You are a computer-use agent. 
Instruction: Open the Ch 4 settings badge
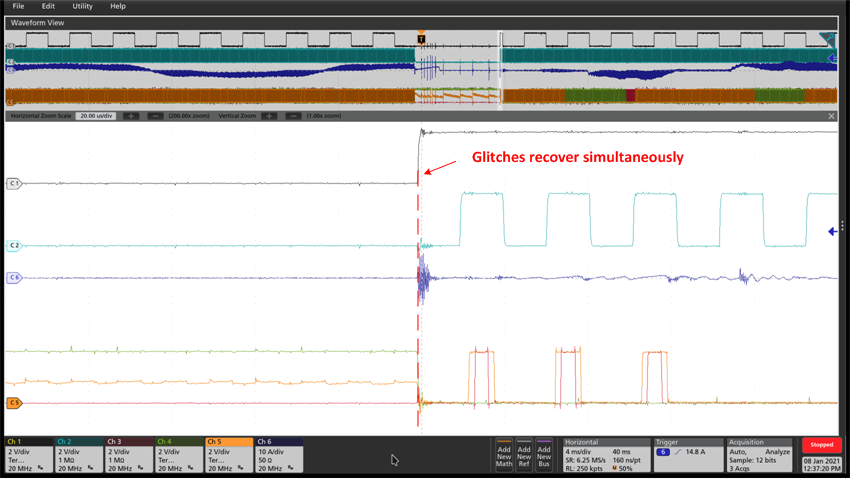coord(179,455)
